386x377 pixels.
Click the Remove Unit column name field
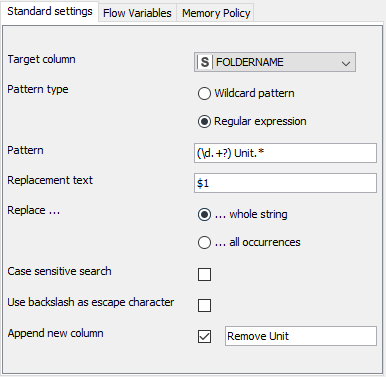click(301, 336)
